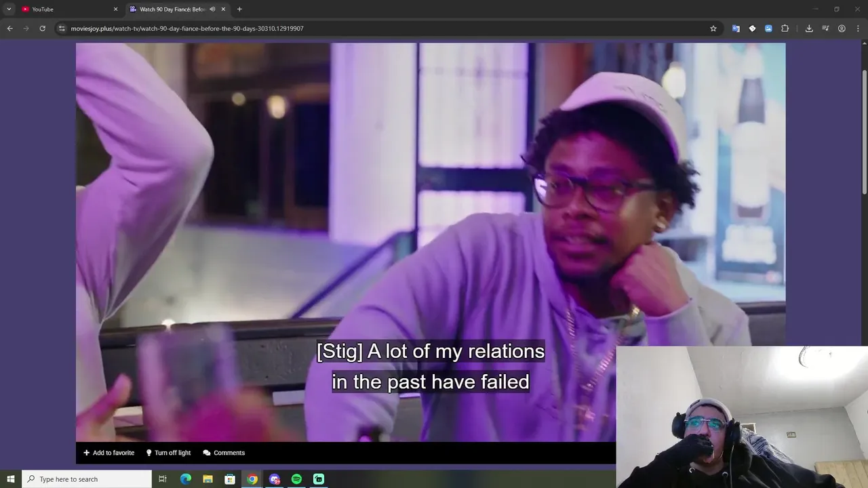Click the black diamond extension icon
The width and height of the screenshot is (868, 488).
(752, 28)
